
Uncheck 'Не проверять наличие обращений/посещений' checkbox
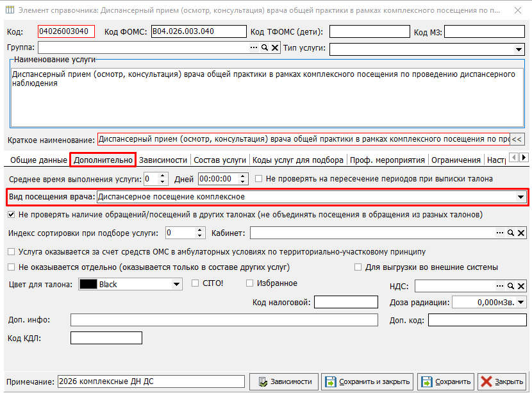[x=12, y=215]
